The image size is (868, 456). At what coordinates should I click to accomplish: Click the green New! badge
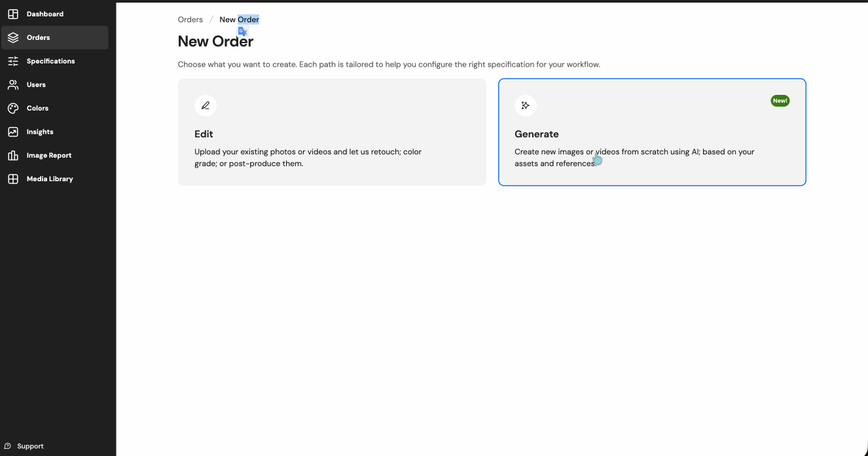(x=780, y=101)
